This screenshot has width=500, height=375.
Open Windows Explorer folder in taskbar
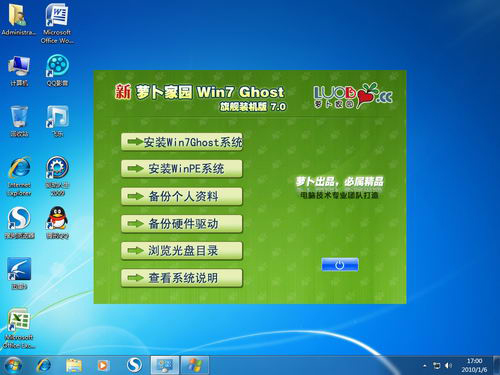point(74,365)
